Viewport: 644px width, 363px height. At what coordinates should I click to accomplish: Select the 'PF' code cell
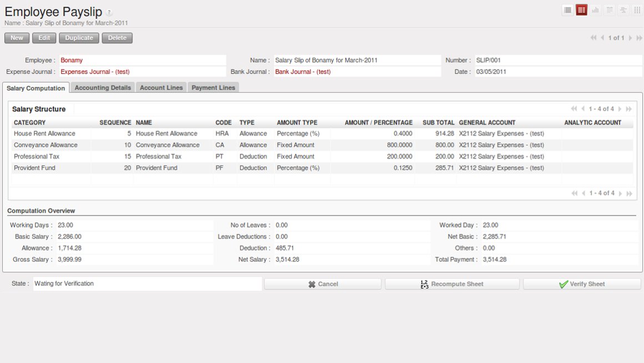point(220,168)
